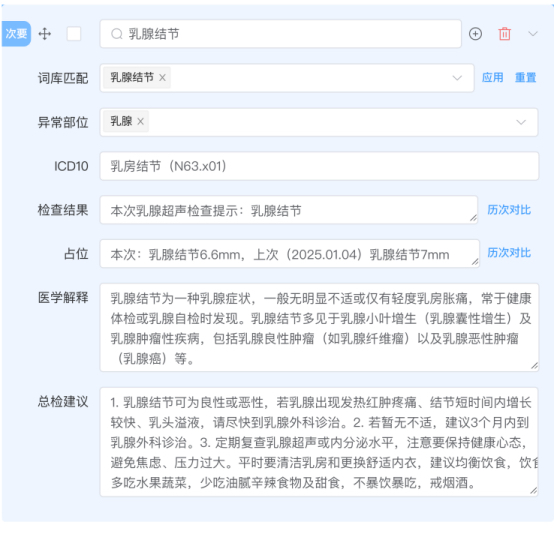
Task: Click the 检查结果 text area
Action: click(289, 210)
